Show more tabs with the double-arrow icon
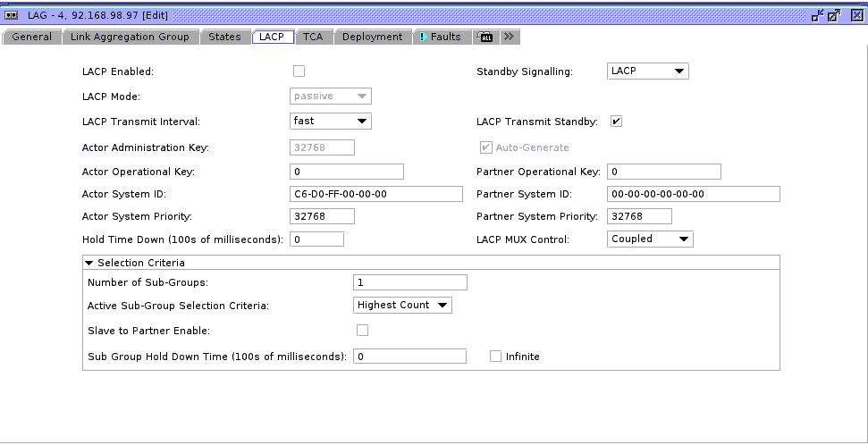 [509, 37]
